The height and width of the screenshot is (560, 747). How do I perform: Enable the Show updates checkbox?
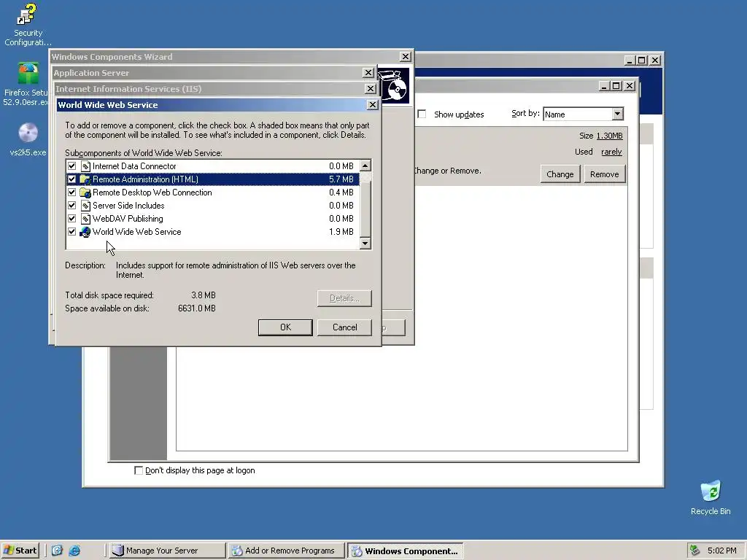pyautogui.click(x=422, y=114)
